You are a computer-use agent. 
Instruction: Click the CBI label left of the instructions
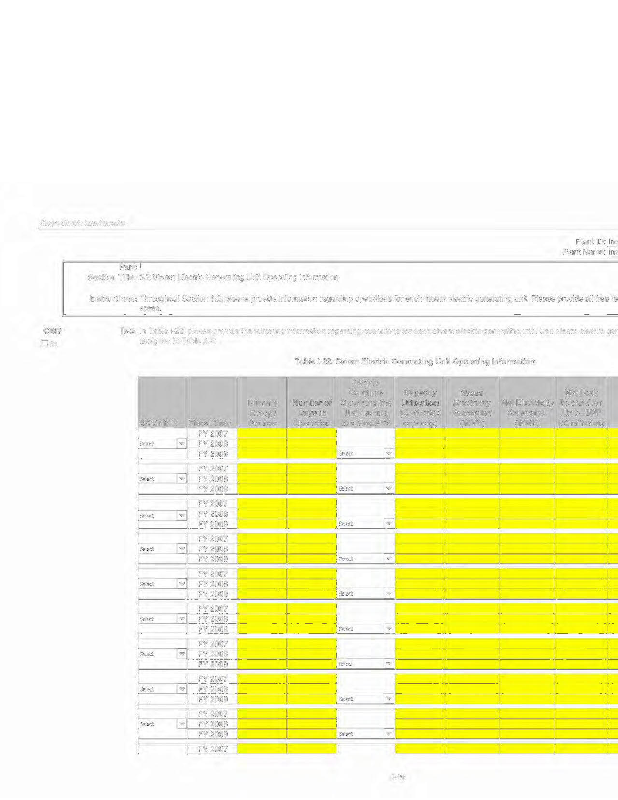tap(47, 330)
